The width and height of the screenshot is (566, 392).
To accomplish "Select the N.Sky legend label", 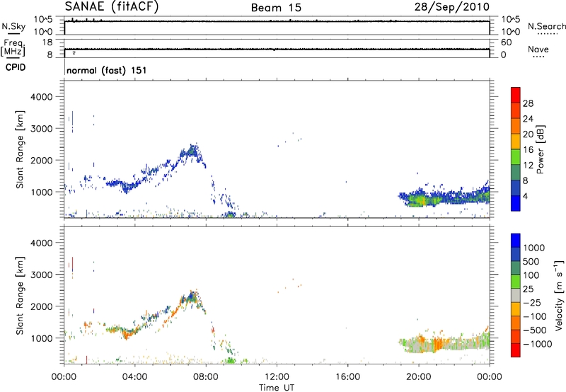I will pos(13,26).
